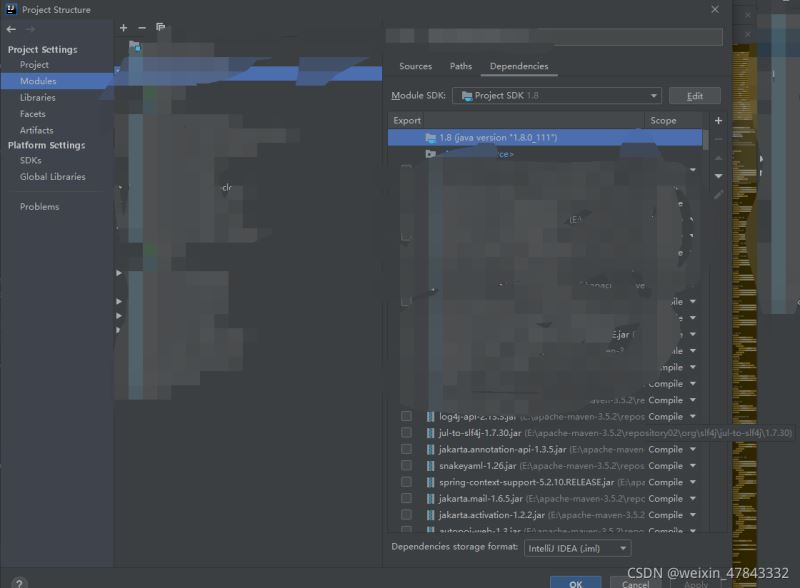Click the jakarta.annotation-api jar library icon

coord(431,449)
